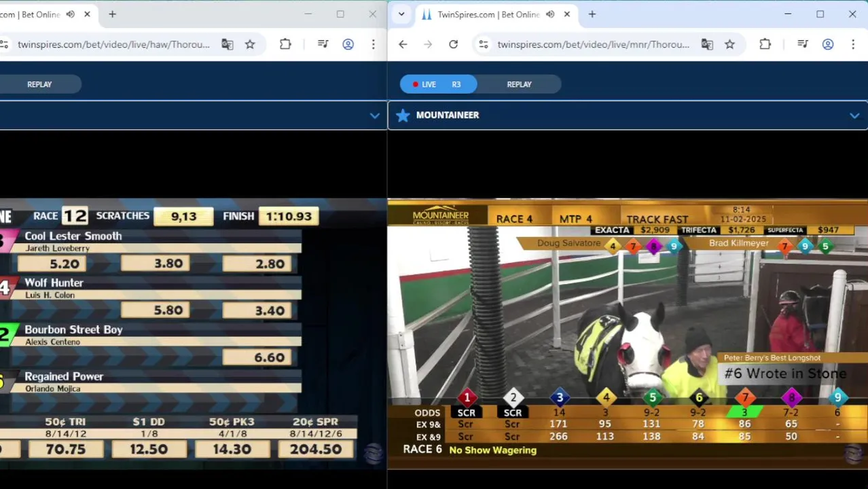Screen dimensions: 868x489
Task: Open Chrome menu in left window
Action: click(x=373, y=44)
